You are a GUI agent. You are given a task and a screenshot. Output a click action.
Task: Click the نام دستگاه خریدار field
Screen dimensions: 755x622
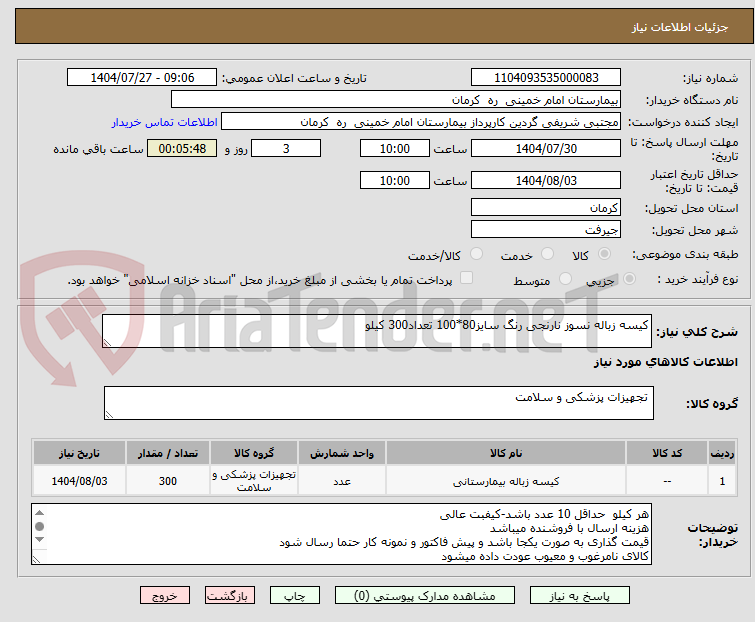395,100
